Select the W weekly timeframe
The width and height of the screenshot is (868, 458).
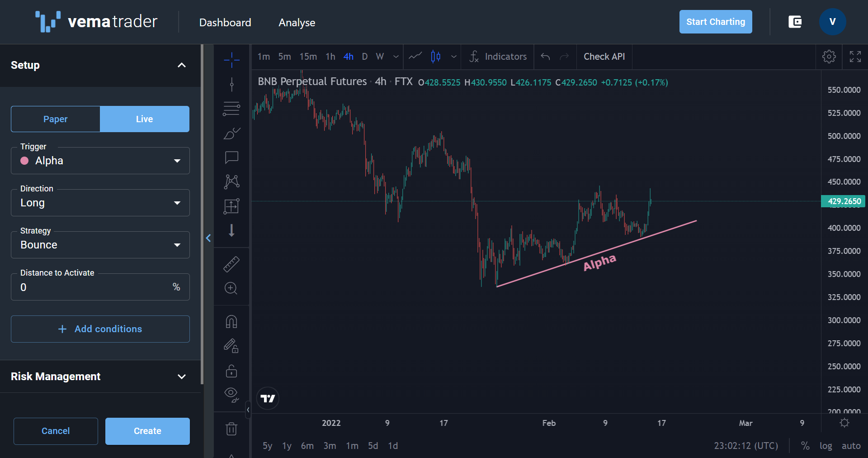(x=380, y=57)
